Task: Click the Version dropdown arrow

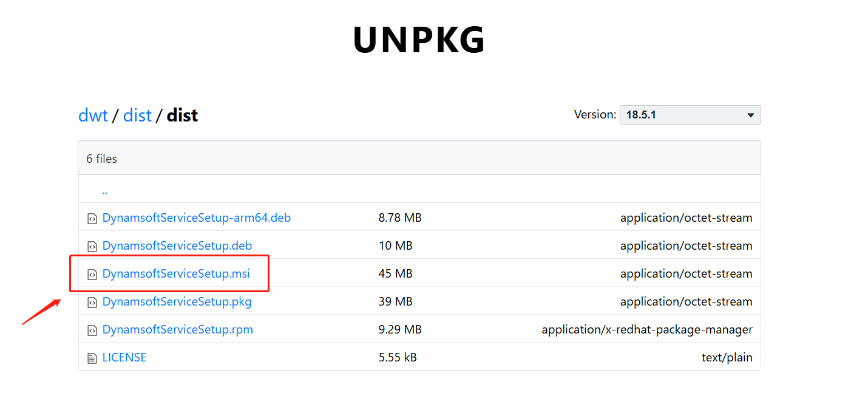Action: pos(751,115)
